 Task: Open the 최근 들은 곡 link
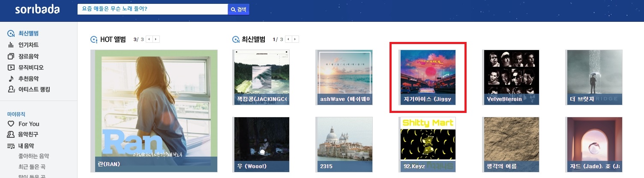point(31,166)
